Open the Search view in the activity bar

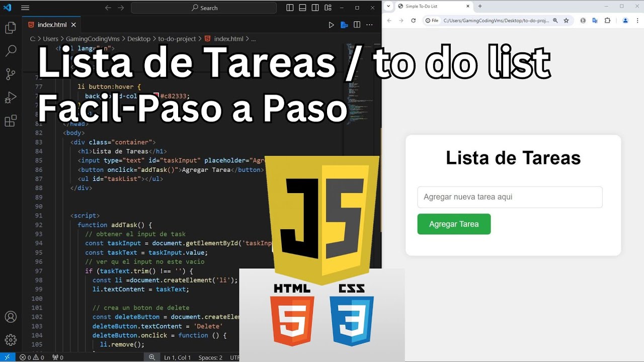tap(11, 51)
